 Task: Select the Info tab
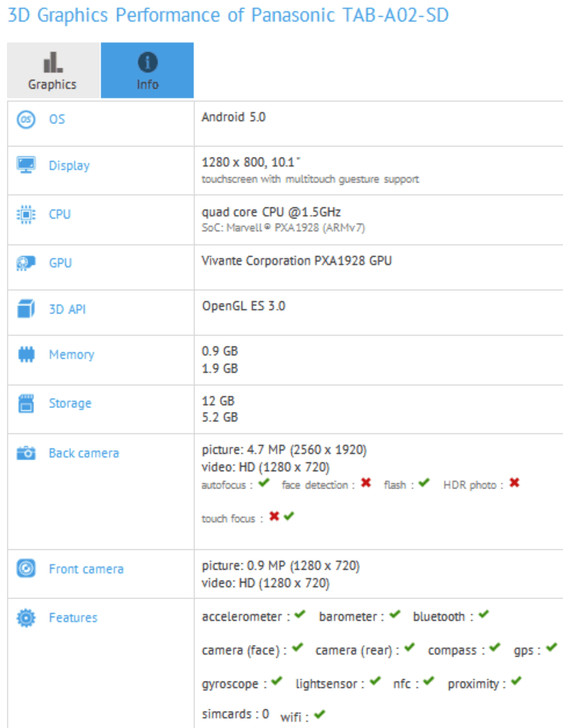tap(147, 70)
